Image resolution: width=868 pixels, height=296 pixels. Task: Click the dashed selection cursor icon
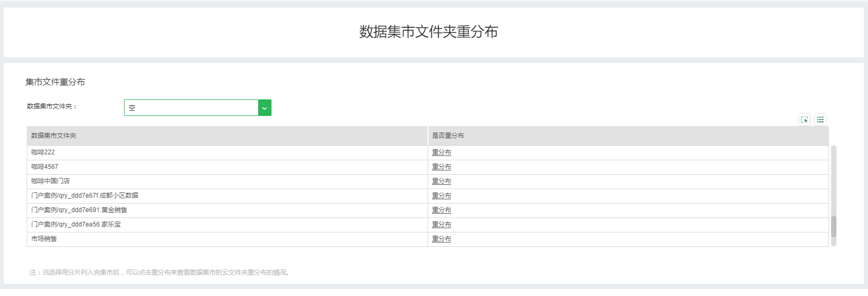point(804,120)
